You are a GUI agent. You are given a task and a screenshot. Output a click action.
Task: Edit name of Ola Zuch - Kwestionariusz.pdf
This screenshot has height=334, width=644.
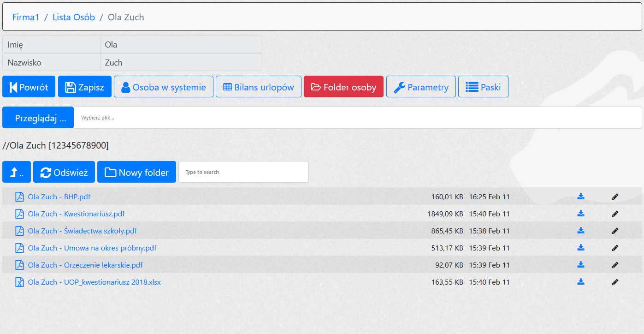pyautogui.click(x=615, y=214)
